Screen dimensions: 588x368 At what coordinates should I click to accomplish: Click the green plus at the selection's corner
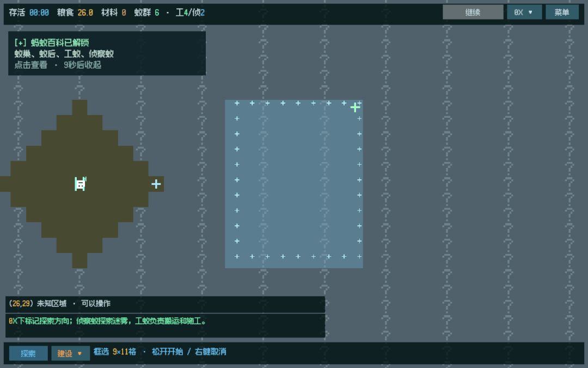click(x=355, y=108)
